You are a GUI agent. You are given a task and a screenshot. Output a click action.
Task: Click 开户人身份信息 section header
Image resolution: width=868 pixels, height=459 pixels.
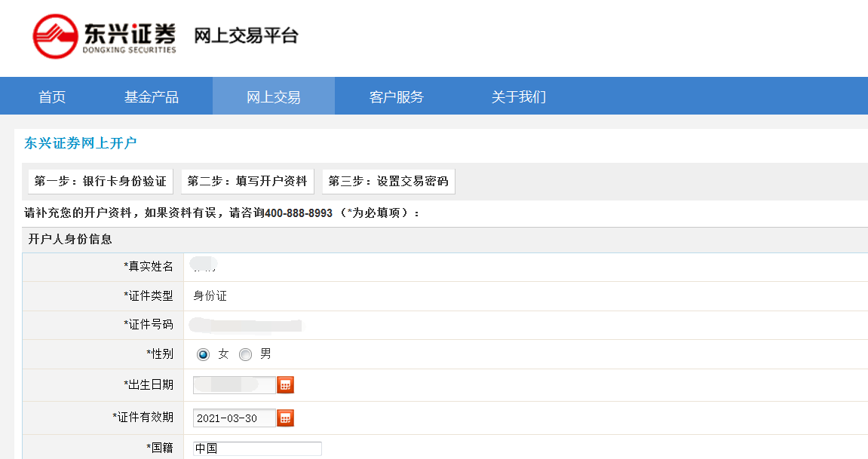pyautogui.click(x=70, y=239)
